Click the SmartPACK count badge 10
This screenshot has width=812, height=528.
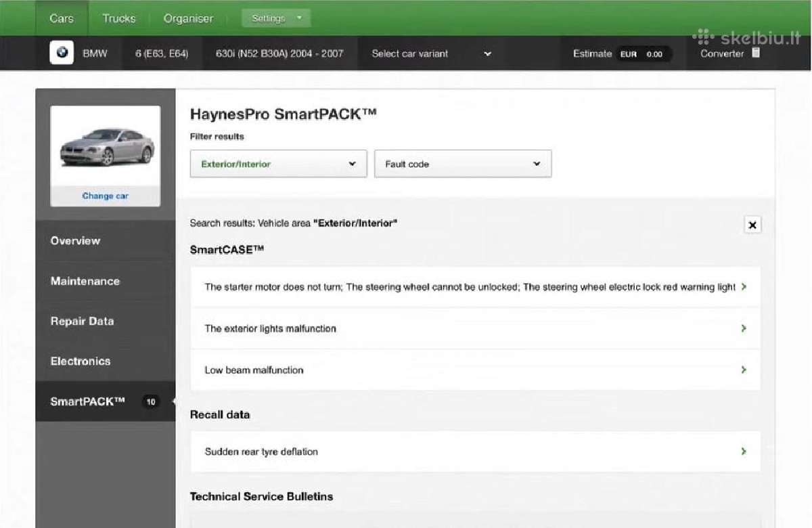(x=150, y=401)
